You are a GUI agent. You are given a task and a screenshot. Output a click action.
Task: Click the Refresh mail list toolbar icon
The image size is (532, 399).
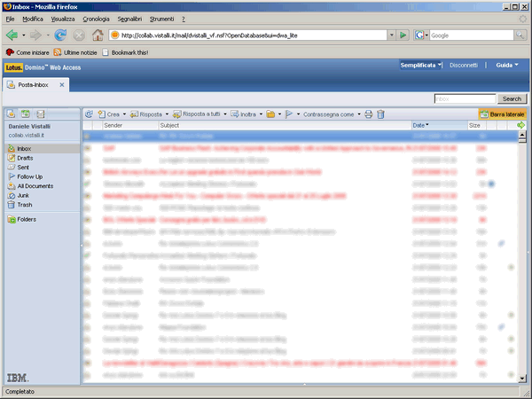pyautogui.click(x=89, y=114)
